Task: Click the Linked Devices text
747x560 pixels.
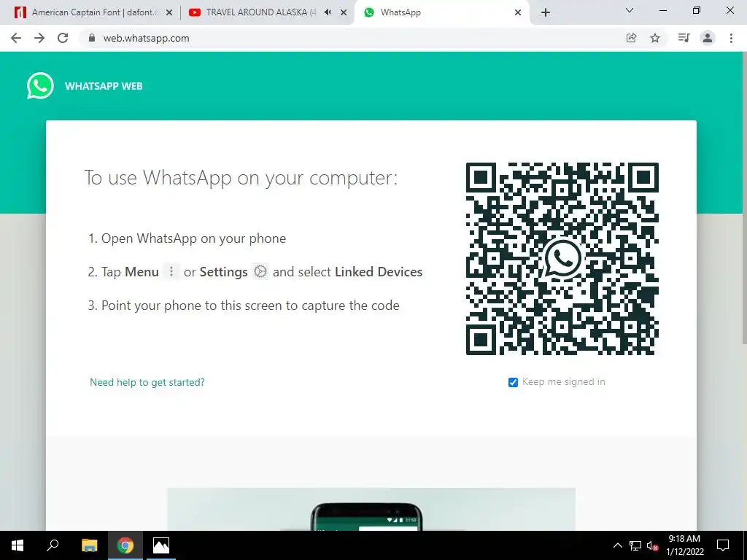Action: [x=379, y=271]
